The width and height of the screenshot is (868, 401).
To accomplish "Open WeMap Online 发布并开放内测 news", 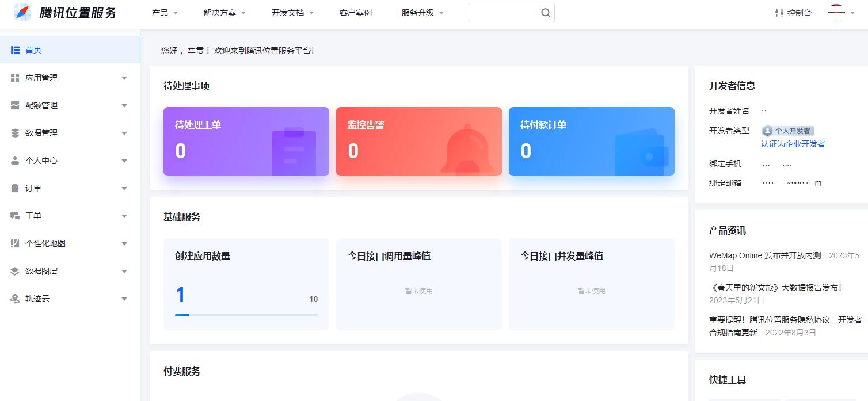I will tap(765, 255).
